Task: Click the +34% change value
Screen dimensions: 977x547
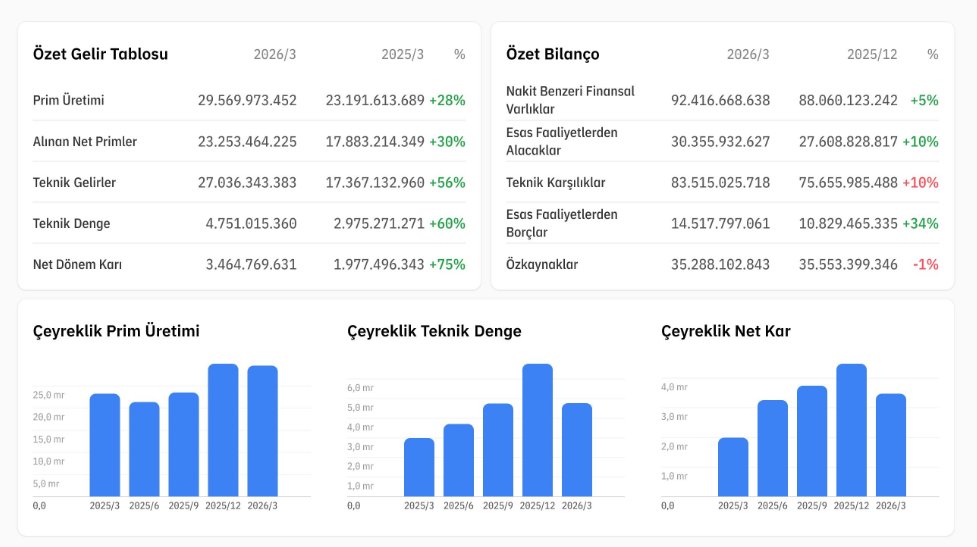Action: click(920, 224)
